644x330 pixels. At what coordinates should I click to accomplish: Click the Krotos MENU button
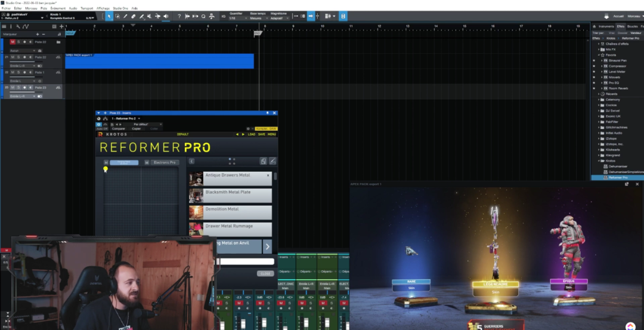coord(272,134)
